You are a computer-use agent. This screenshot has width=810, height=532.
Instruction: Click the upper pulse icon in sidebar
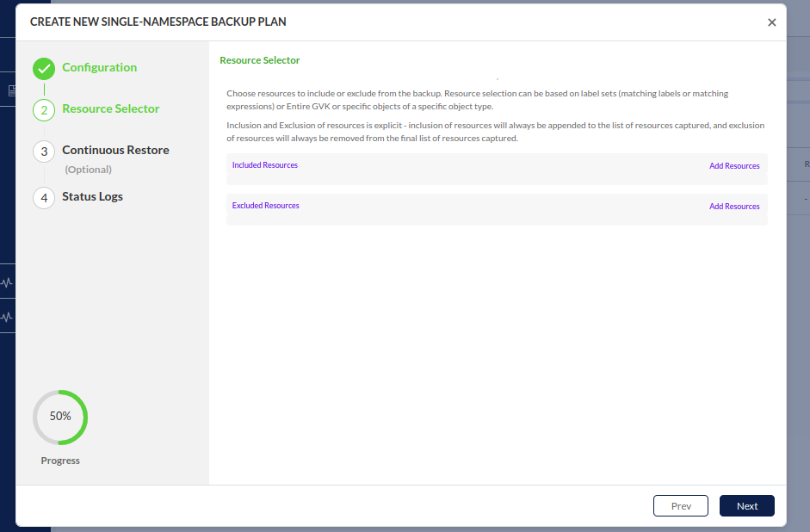8,281
